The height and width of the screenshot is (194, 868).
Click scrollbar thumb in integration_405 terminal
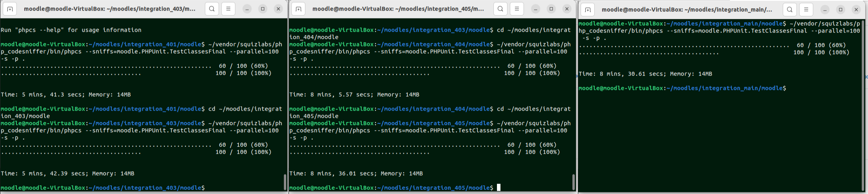tap(574, 182)
